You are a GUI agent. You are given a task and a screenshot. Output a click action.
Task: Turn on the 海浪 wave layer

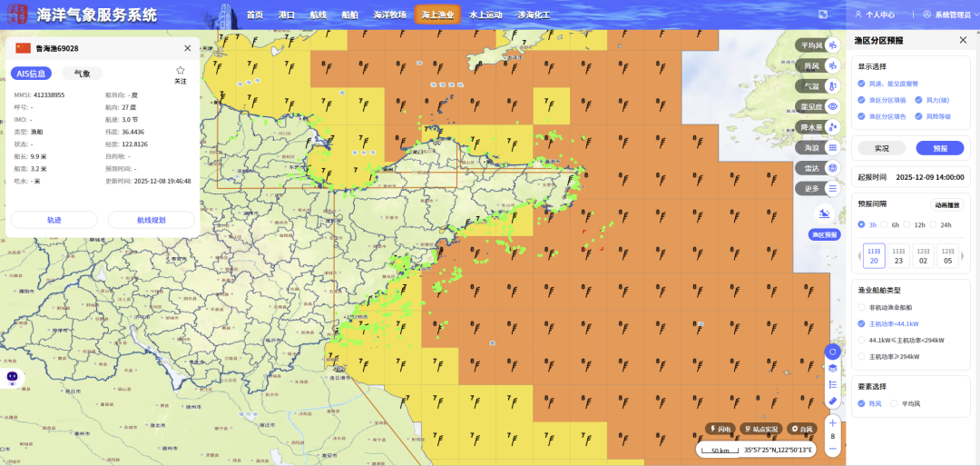pos(832,147)
